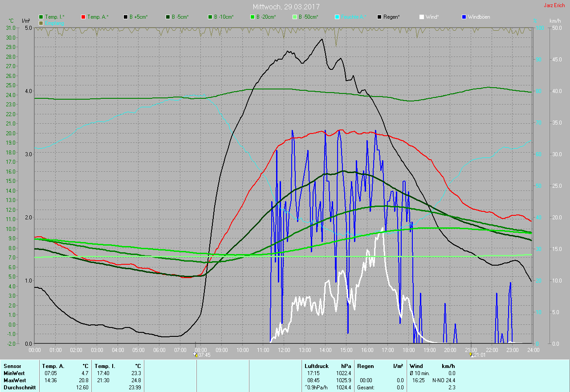Select the blue Windböen legend square

click(464, 17)
